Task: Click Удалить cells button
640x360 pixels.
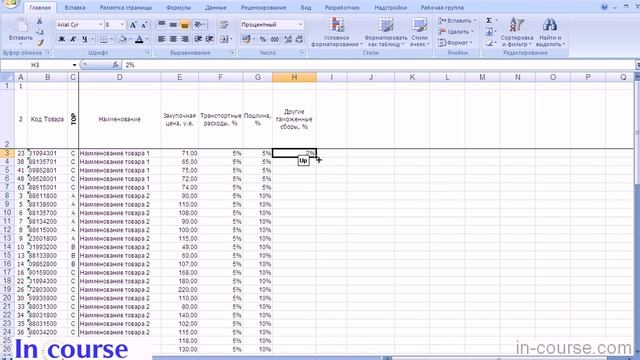Action: pos(456,31)
